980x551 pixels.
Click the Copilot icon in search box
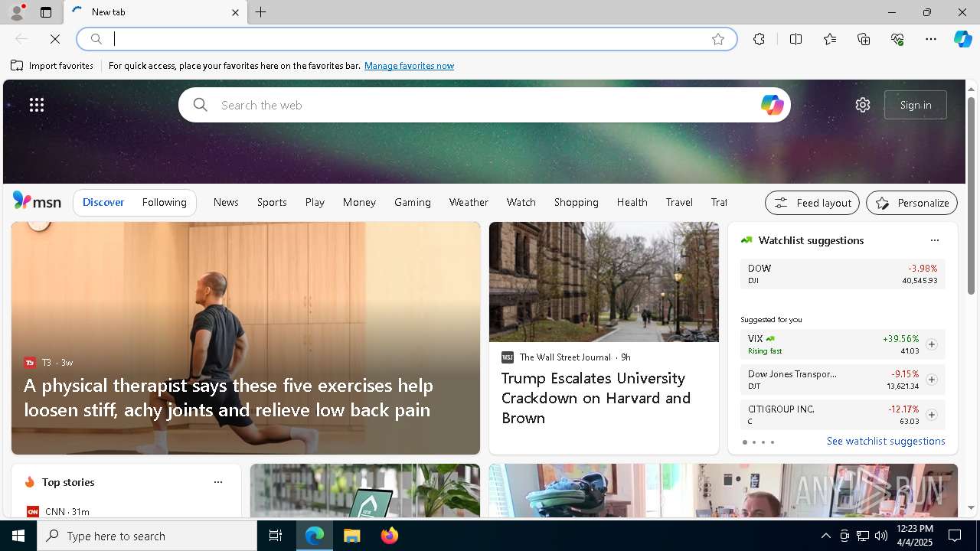772,105
